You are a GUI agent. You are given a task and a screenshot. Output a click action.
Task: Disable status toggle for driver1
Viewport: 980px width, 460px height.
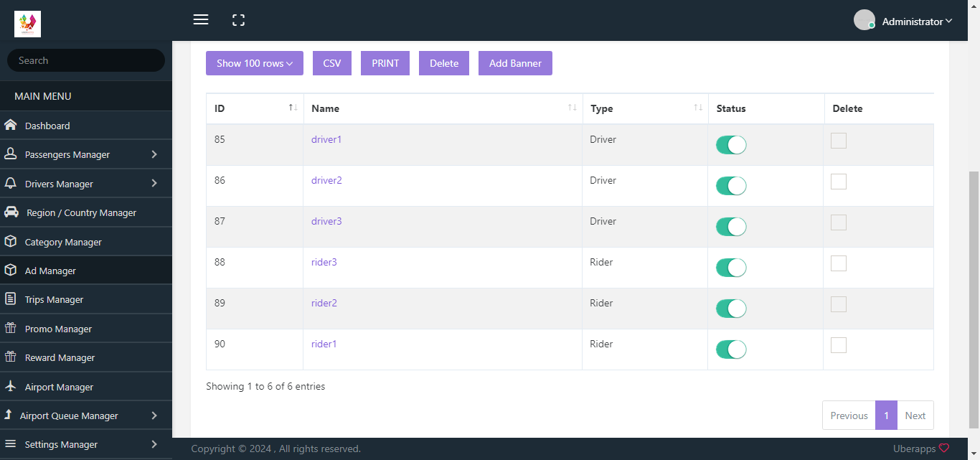coord(731,145)
